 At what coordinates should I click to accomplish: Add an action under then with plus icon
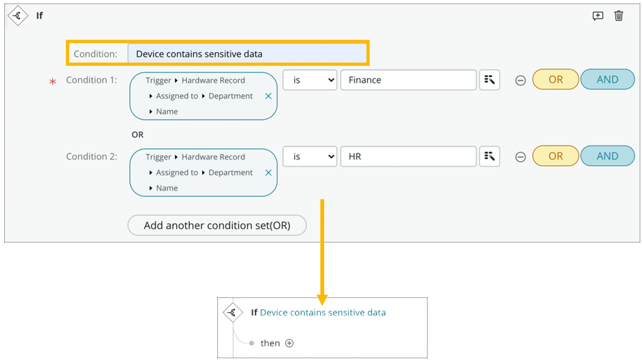pos(289,343)
